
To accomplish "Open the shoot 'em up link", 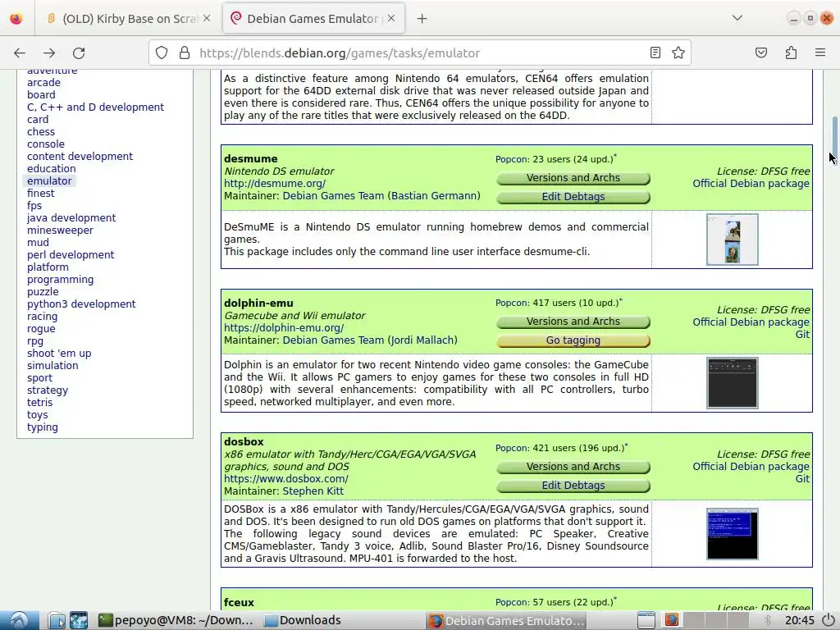I will pos(59,354).
